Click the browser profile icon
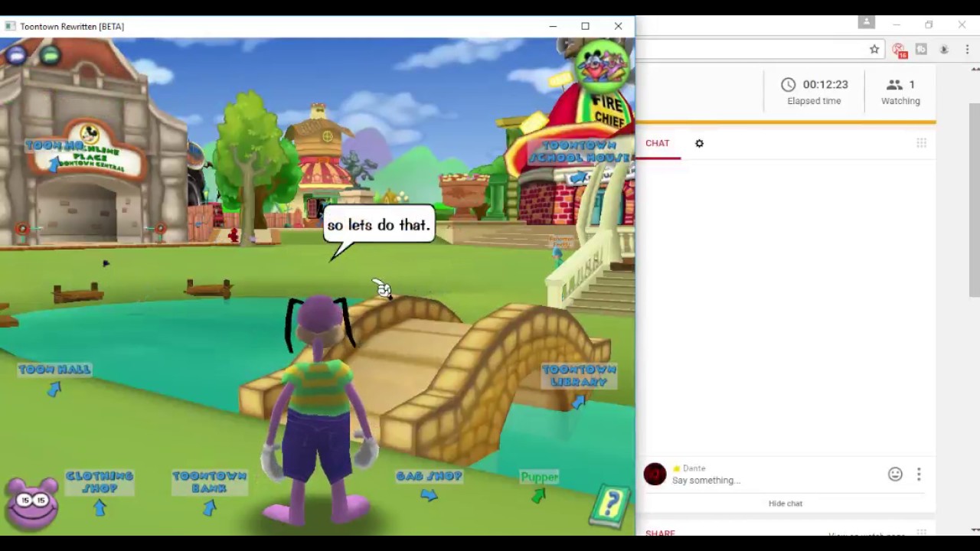This screenshot has height=551, width=980. [x=867, y=23]
